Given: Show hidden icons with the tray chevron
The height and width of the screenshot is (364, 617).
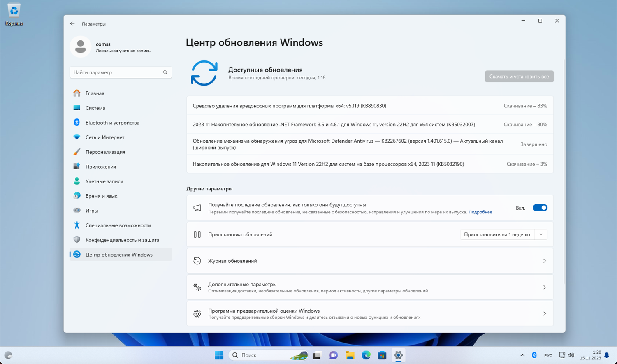Looking at the screenshot, I should [522, 355].
